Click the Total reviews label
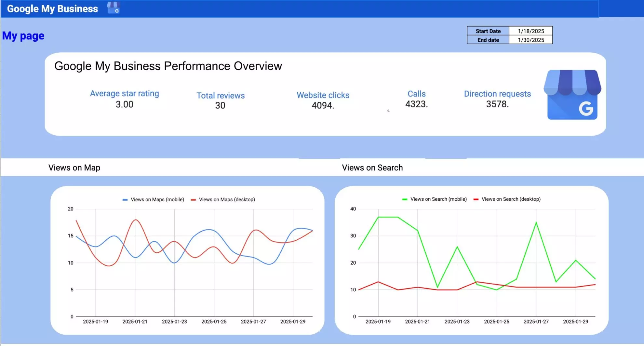 point(221,95)
